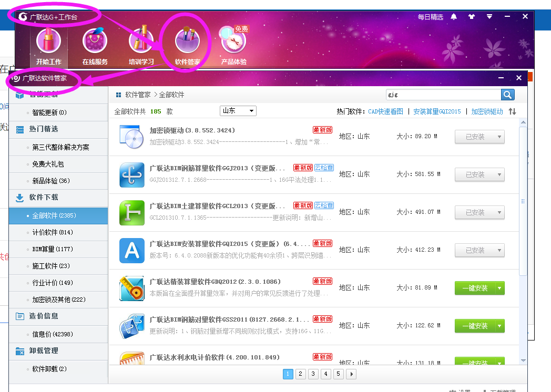
Task: Click 云检查 badge on GGJ2013 row
Action: point(324,168)
